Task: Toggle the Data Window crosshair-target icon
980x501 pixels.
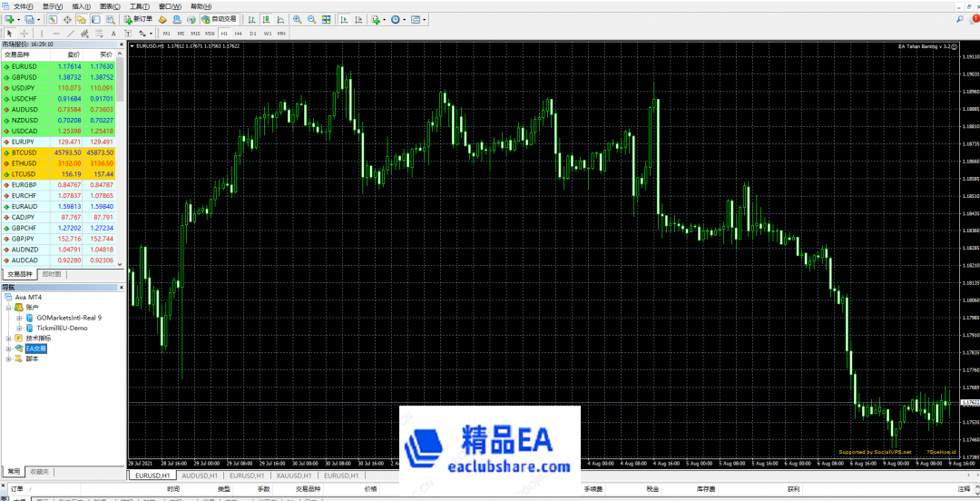Action: [x=67, y=19]
